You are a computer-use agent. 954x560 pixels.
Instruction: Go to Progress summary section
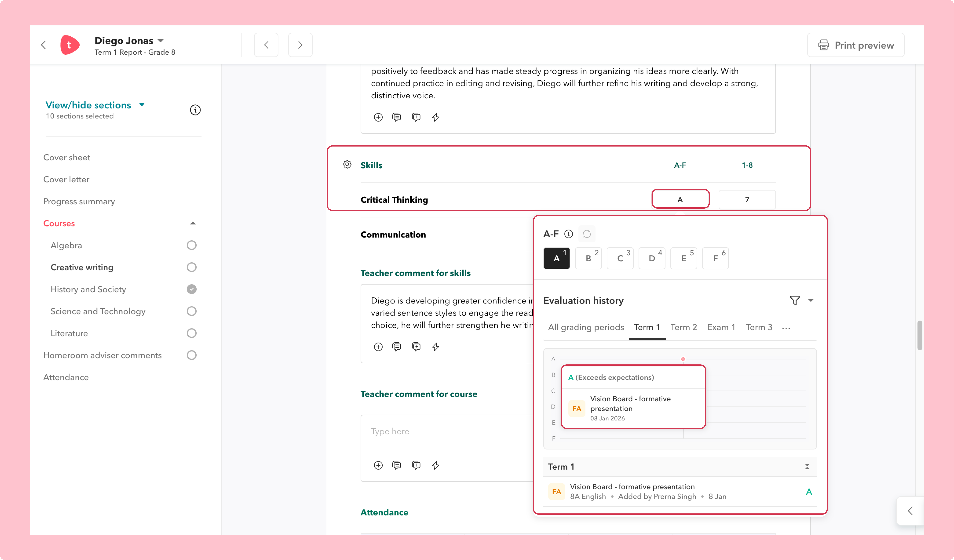[x=79, y=201]
